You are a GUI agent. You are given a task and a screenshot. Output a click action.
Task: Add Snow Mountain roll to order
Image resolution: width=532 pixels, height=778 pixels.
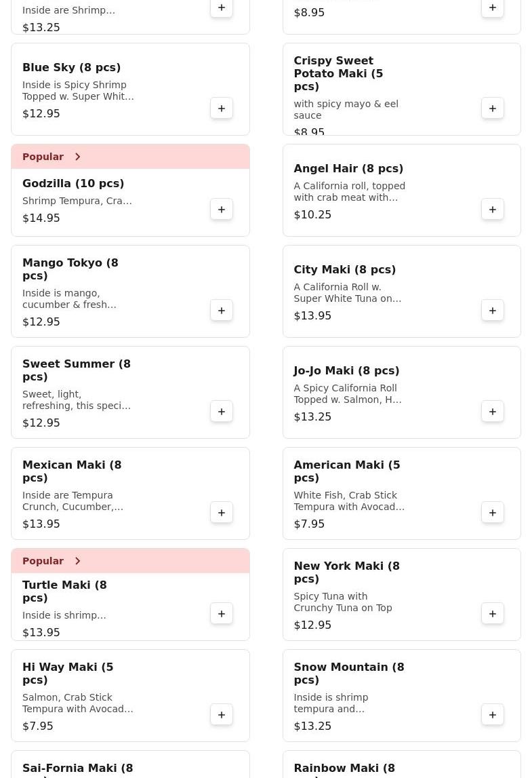pos(493,715)
